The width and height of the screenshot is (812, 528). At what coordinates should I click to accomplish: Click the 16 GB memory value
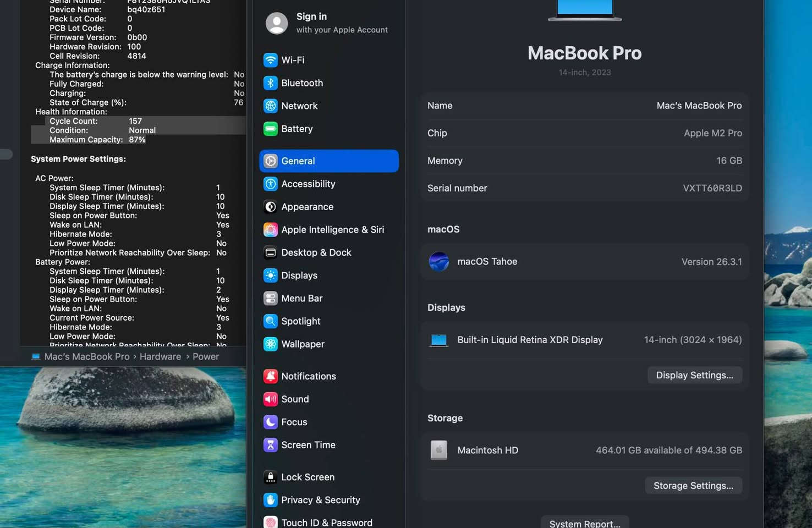click(729, 161)
